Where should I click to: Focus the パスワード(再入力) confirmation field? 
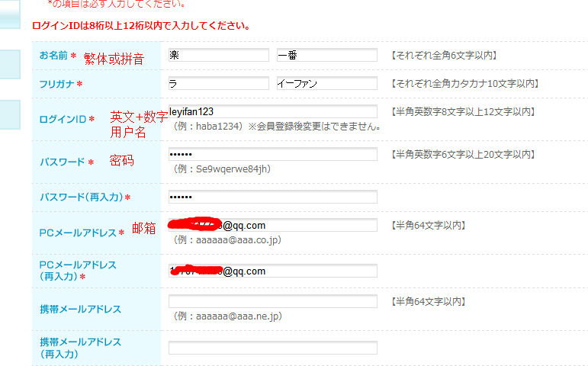(272, 197)
